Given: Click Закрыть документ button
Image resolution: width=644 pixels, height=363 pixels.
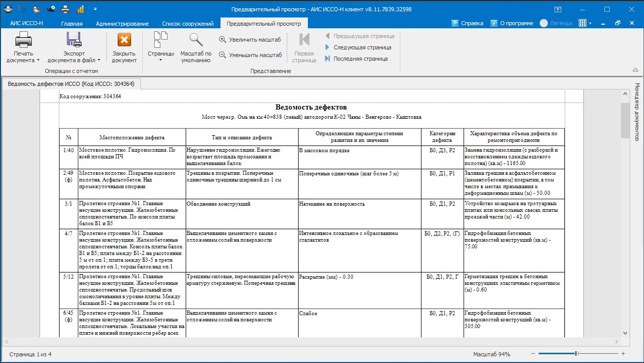Looking at the screenshot, I should (124, 47).
